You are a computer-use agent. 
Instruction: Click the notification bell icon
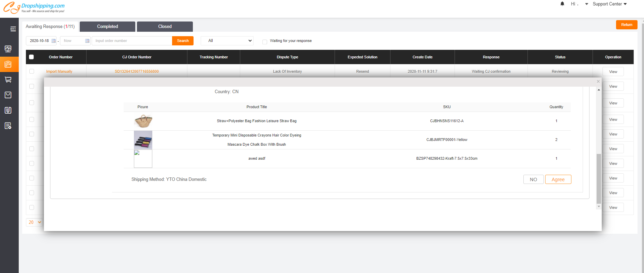[x=562, y=4]
